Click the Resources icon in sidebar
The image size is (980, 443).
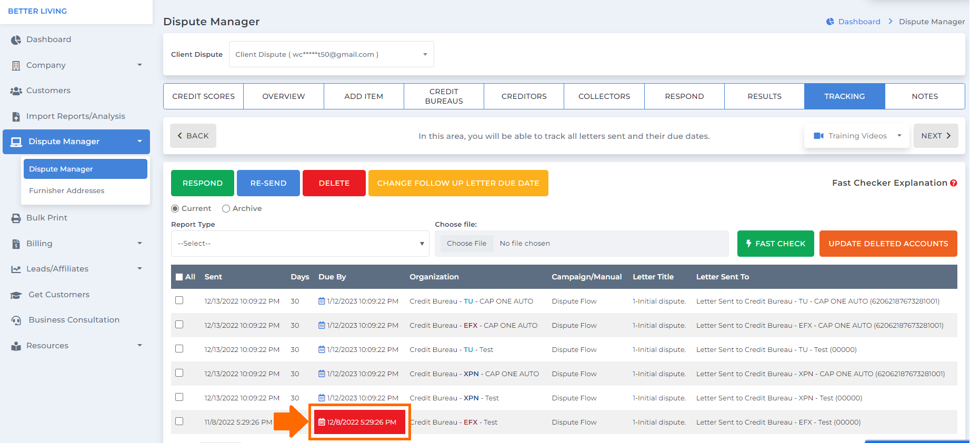click(16, 346)
